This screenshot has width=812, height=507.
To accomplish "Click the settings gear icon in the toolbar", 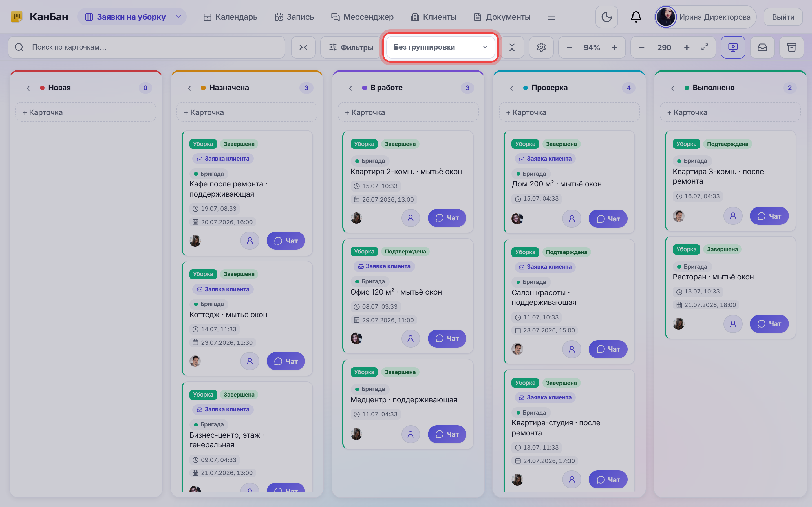I will tap(541, 47).
